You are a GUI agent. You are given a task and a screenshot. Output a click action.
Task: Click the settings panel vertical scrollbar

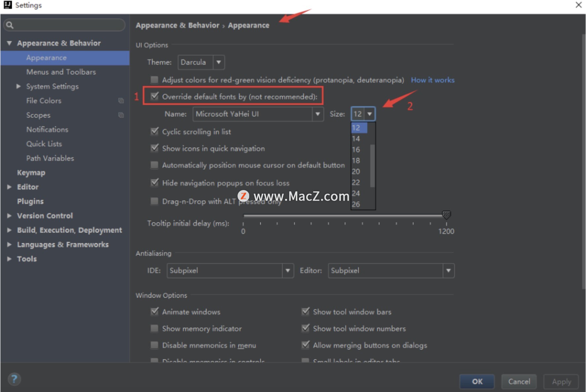tap(583, 162)
